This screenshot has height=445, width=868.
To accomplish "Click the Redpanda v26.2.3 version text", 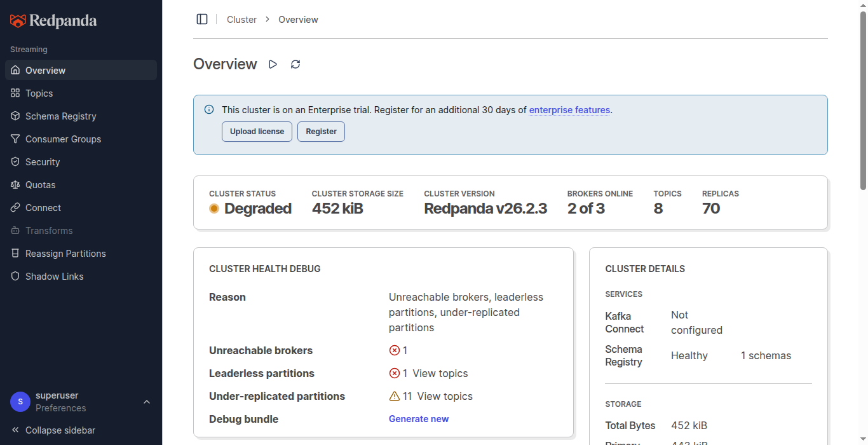I will pos(485,209).
